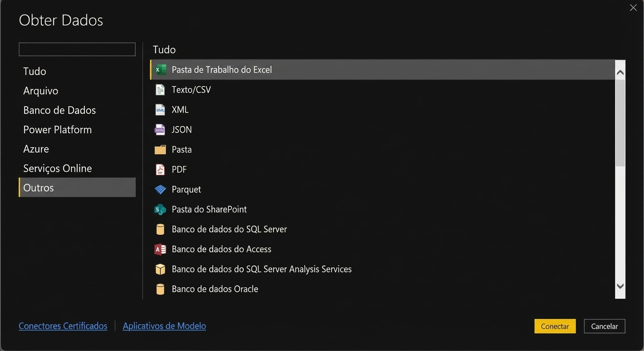Click the list scrollbar thumb
This screenshot has height=351, width=644.
coord(620,122)
